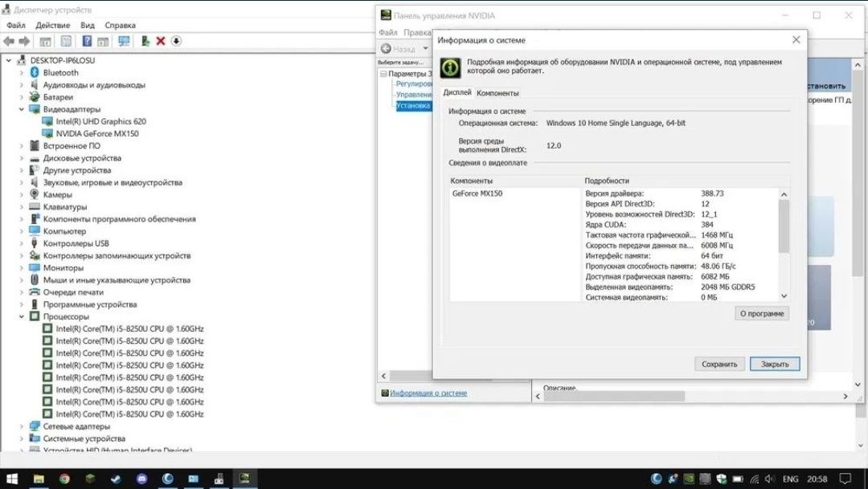Screen dimensions: 868x489
Task: Click the Back arrow in Device Manager toolbar
Action: point(9,41)
